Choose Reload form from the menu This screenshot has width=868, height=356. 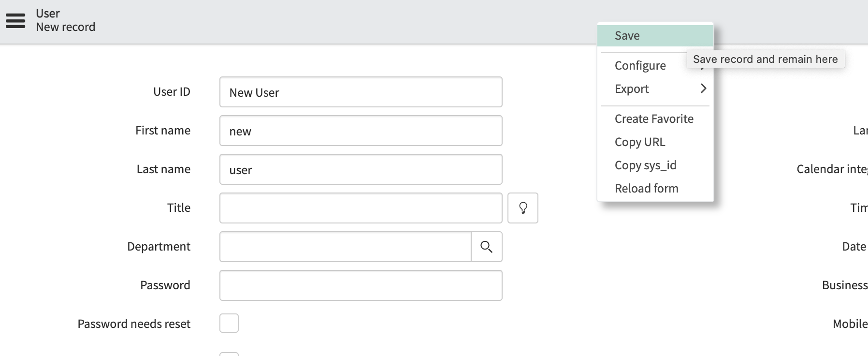pos(646,188)
